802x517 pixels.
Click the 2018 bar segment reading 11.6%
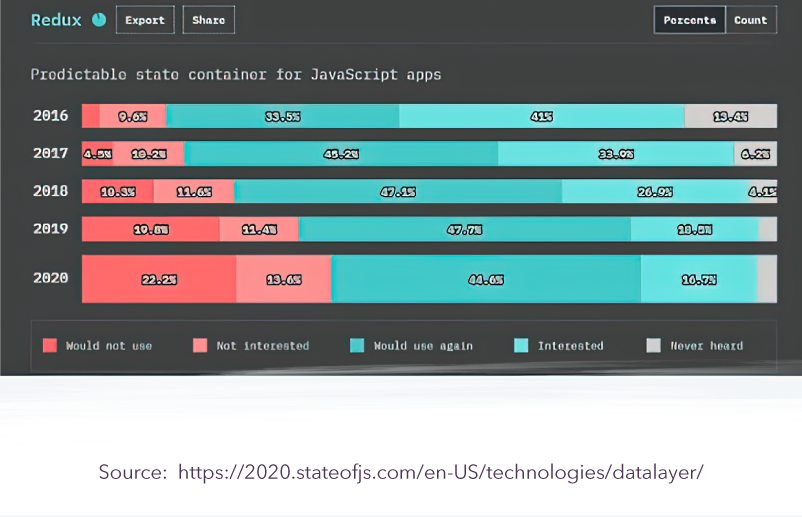[194, 191]
